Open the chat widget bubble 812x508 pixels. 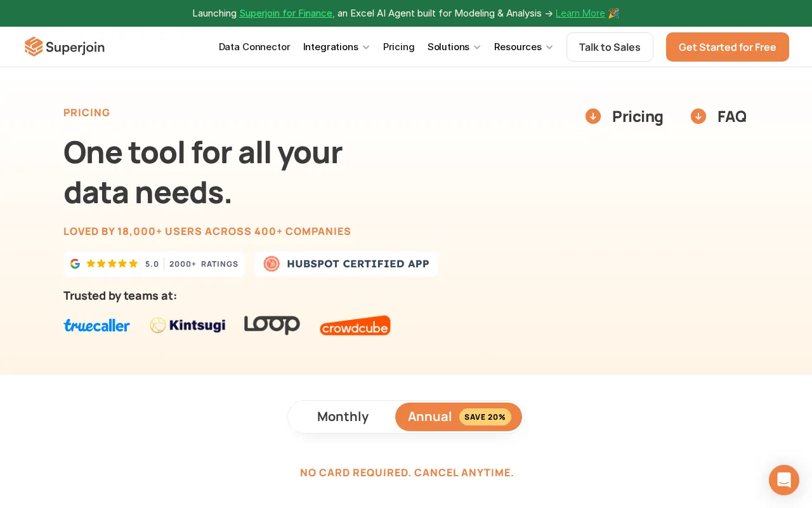click(784, 480)
